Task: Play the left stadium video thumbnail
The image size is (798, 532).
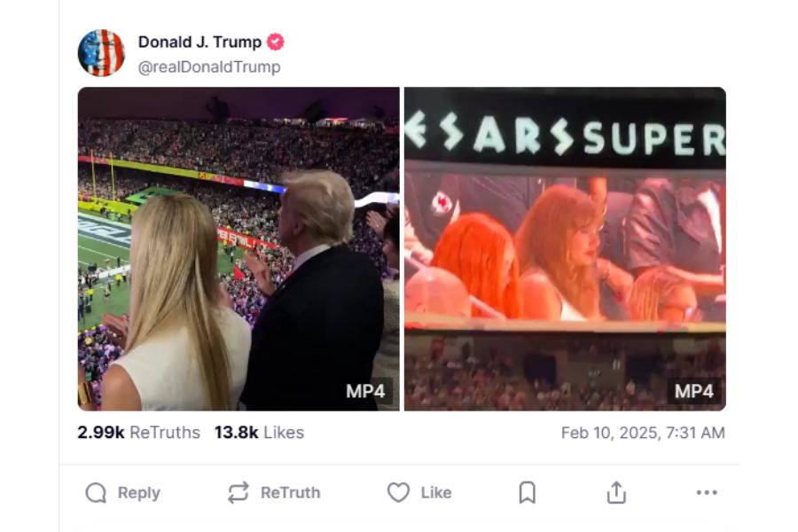Action: [239, 249]
